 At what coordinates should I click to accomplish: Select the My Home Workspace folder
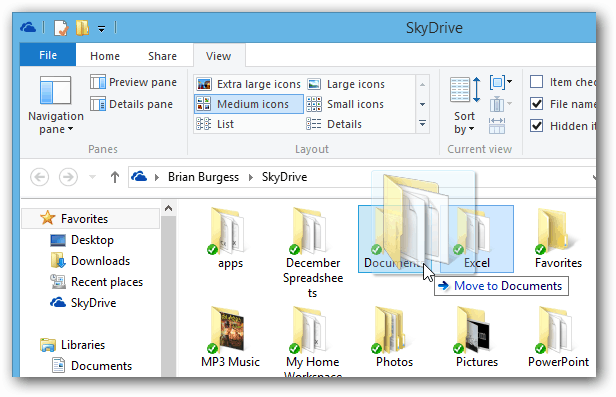click(313, 341)
